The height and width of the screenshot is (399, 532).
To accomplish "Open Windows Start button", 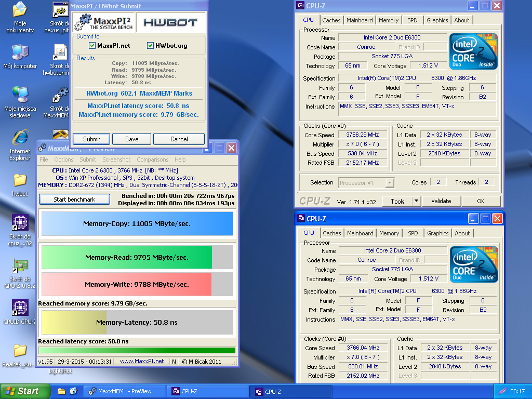I will pyautogui.click(x=25, y=391).
